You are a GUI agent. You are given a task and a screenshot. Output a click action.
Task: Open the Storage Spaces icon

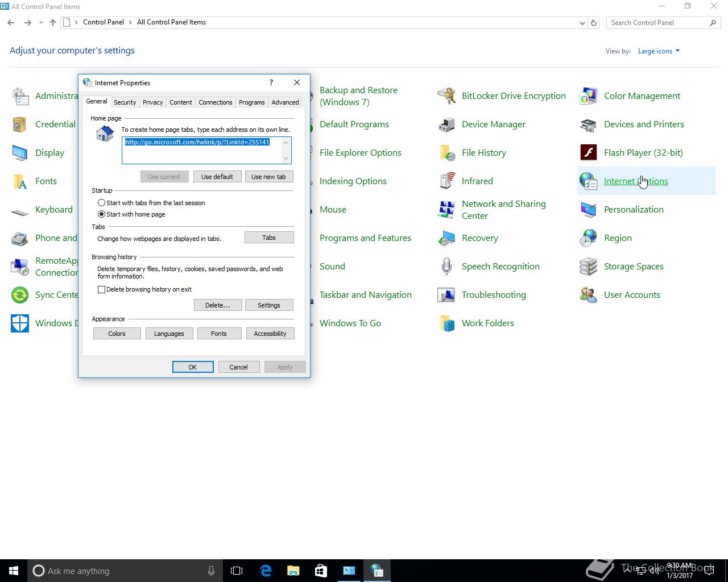pos(589,267)
